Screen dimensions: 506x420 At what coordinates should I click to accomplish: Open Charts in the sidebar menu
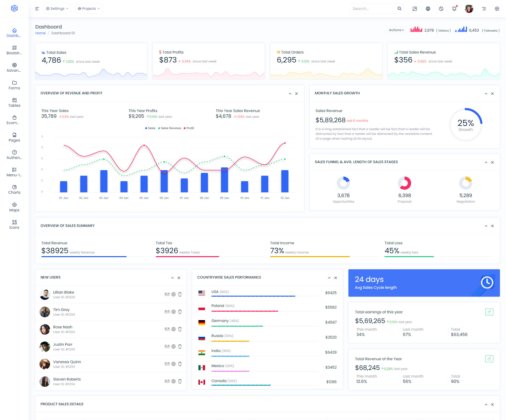14,189
